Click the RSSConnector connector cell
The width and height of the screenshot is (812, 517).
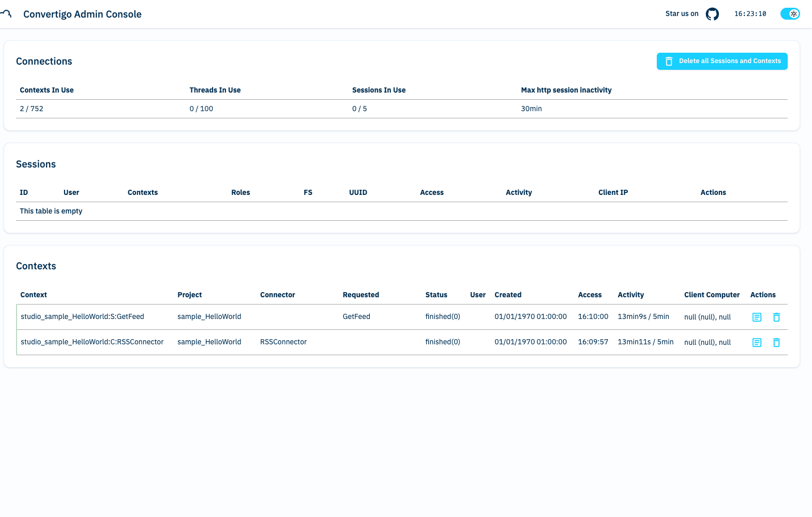[x=283, y=342]
